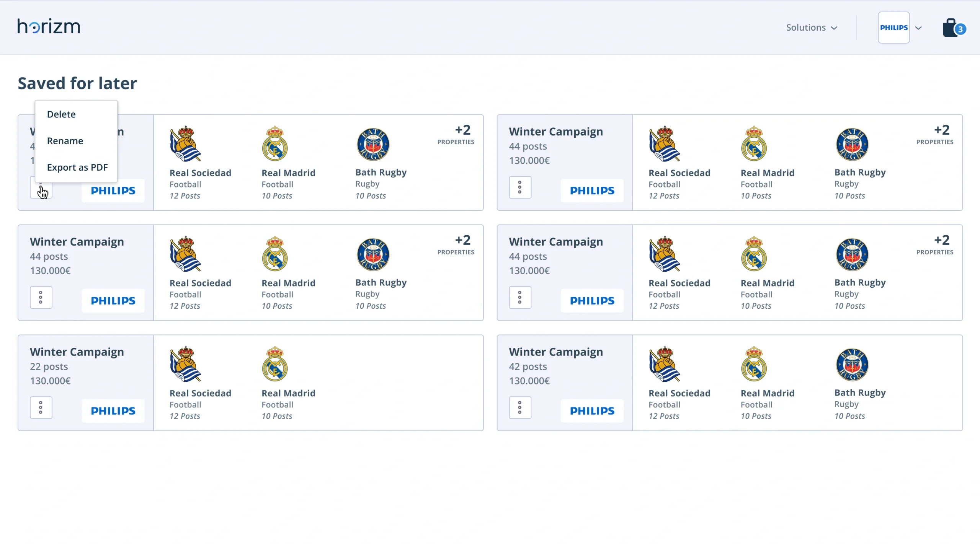Open three-dot menu on the 42 posts campaign
Viewport: 980px width, 544px height.
point(520,407)
